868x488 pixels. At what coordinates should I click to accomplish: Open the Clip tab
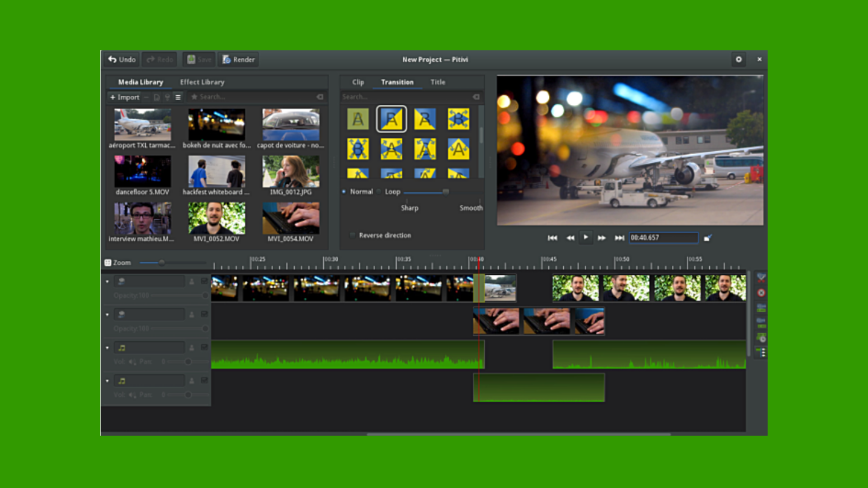coord(358,82)
